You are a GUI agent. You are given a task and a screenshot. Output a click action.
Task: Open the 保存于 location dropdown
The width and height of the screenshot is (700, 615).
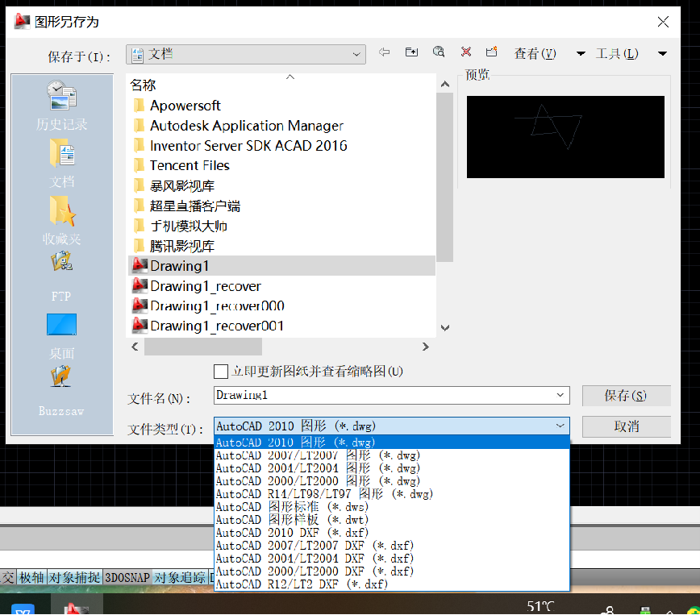(x=246, y=55)
